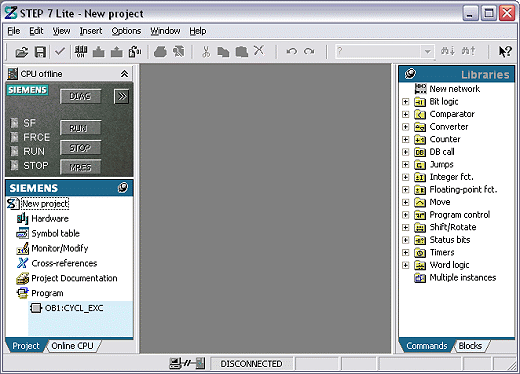Screen dimensions: 520x374
Task: Click the context help arrow-question icon
Action: click(x=505, y=51)
